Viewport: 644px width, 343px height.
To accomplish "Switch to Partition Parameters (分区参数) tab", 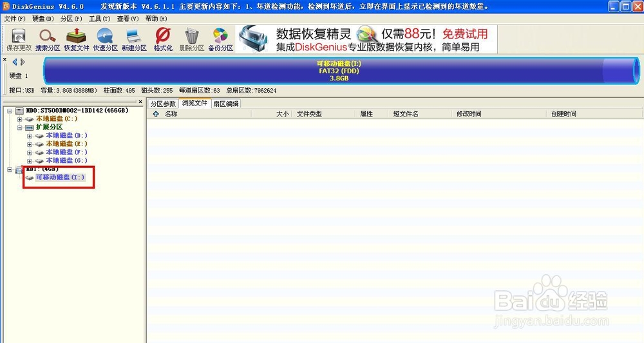I will tap(163, 104).
